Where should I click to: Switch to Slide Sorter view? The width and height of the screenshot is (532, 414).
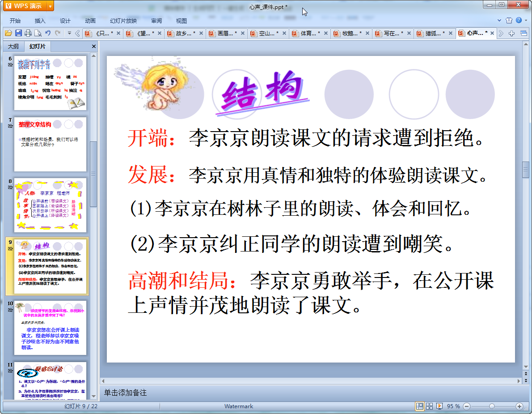(429, 406)
